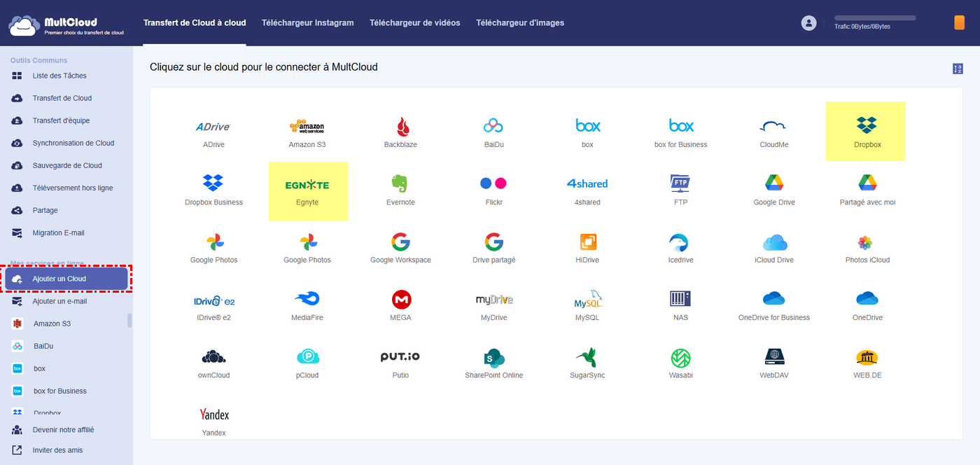Click the NAS icon

click(x=680, y=299)
